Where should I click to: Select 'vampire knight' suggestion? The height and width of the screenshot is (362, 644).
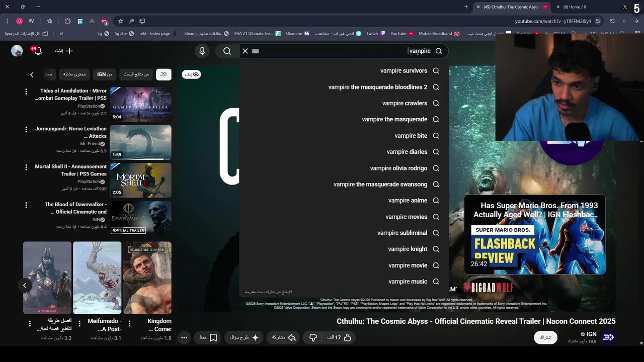(x=344, y=249)
